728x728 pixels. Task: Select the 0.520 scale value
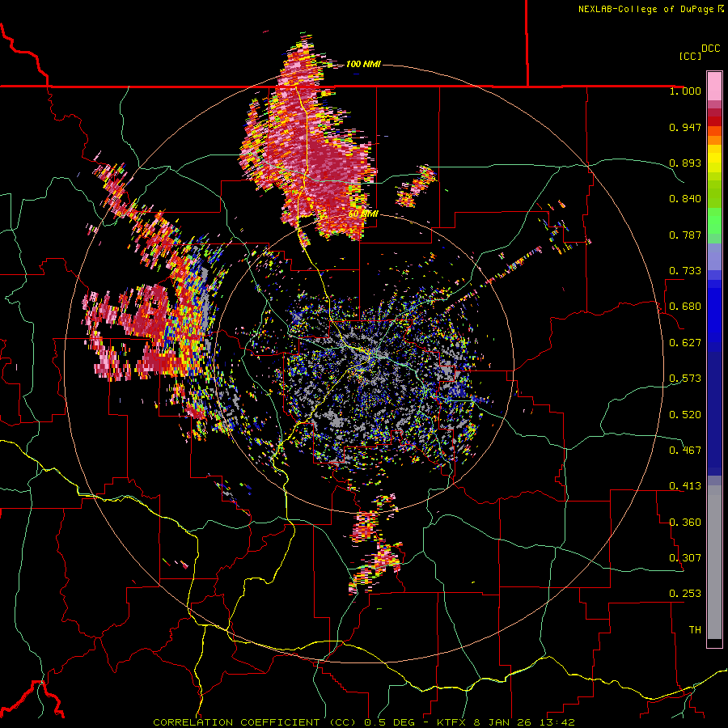pyautogui.click(x=685, y=415)
